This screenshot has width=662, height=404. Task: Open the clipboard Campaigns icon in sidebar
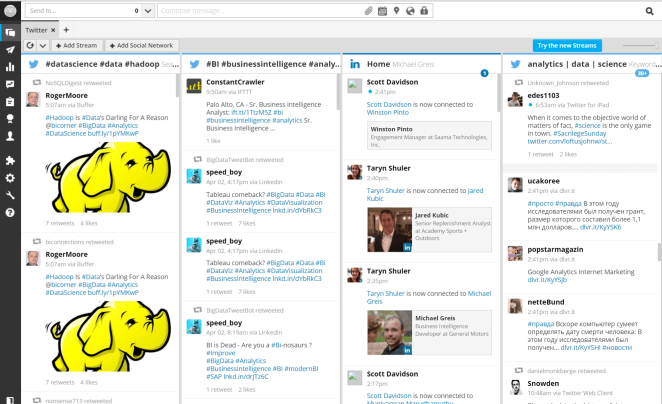[10, 101]
